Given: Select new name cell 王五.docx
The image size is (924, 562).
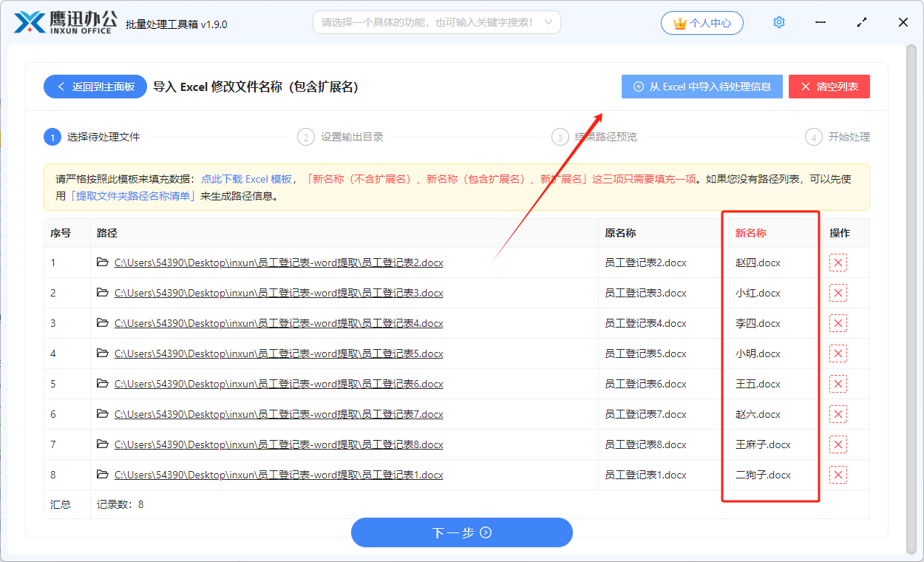Looking at the screenshot, I should click(x=758, y=384).
